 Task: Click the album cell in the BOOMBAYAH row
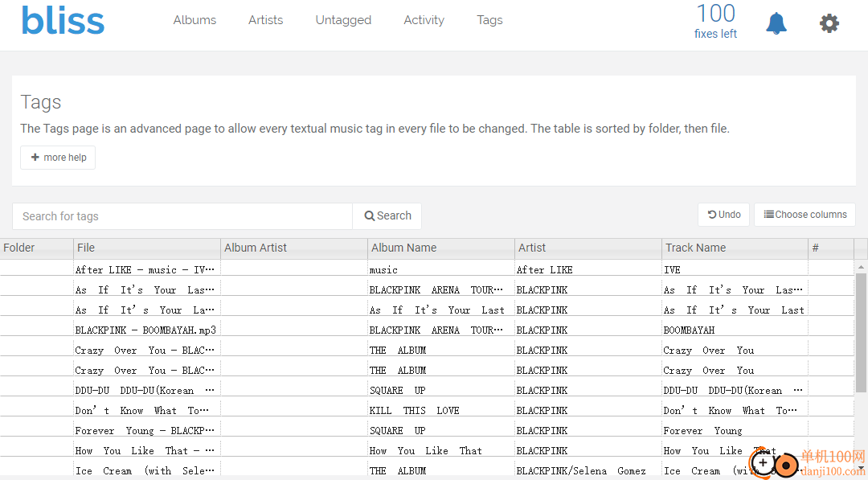(441, 330)
